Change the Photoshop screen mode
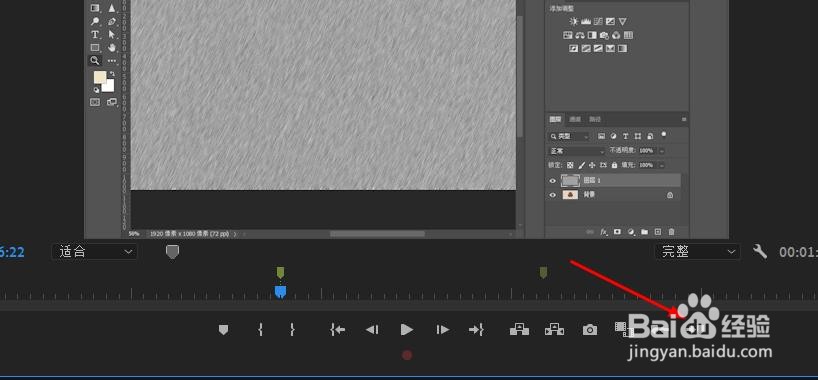This screenshot has height=380, width=818. (x=112, y=102)
